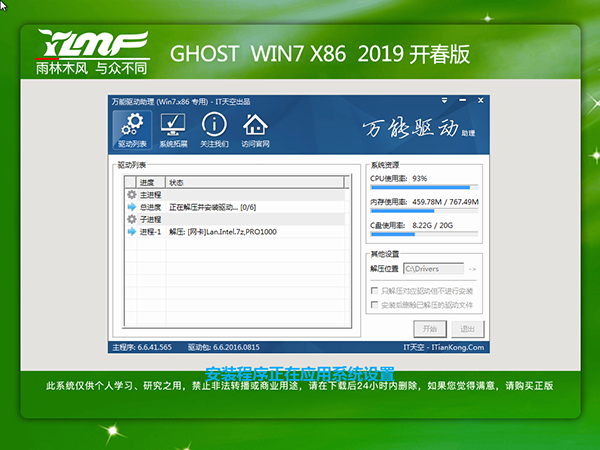The height and width of the screenshot is (450, 600).
Task: Close the 万能驱动助理 window
Action: click(x=481, y=101)
